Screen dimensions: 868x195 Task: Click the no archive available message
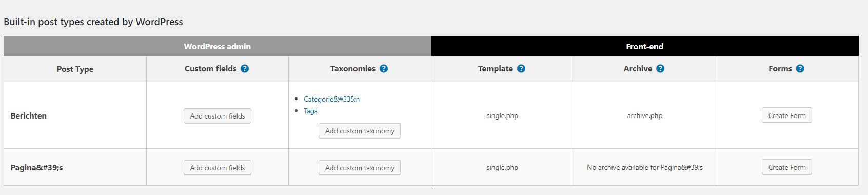tap(645, 167)
